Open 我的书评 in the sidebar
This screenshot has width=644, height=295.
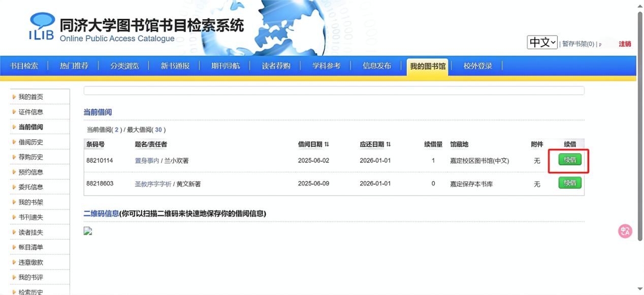(31, 277)
